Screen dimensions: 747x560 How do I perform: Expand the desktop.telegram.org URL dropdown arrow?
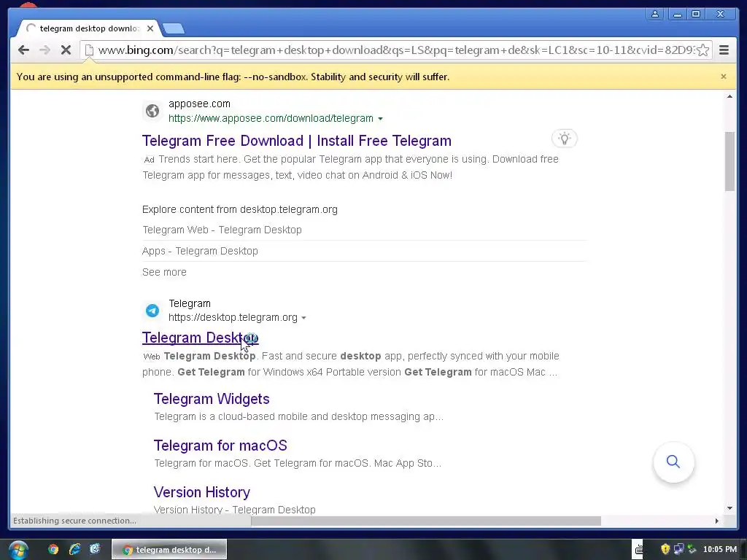coord(304,318)
